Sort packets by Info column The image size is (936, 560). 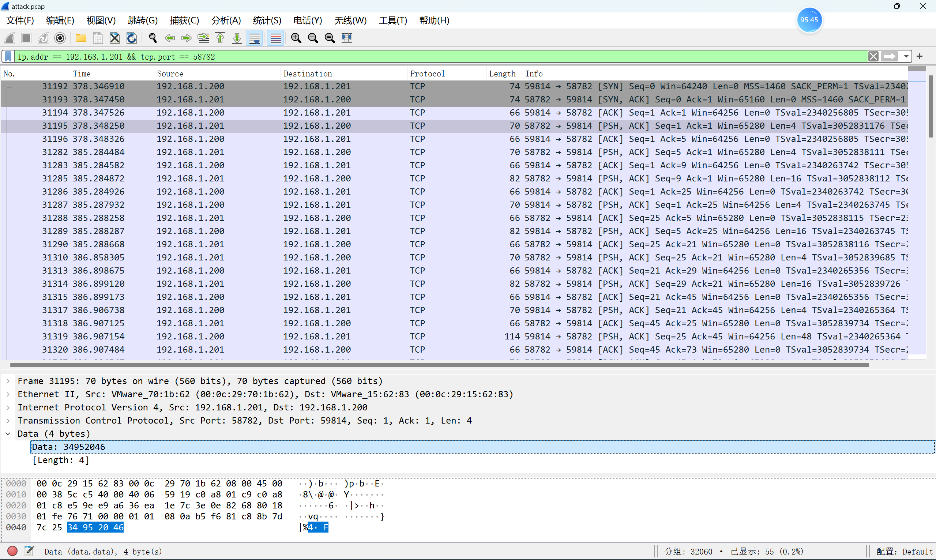coord(715,74)
